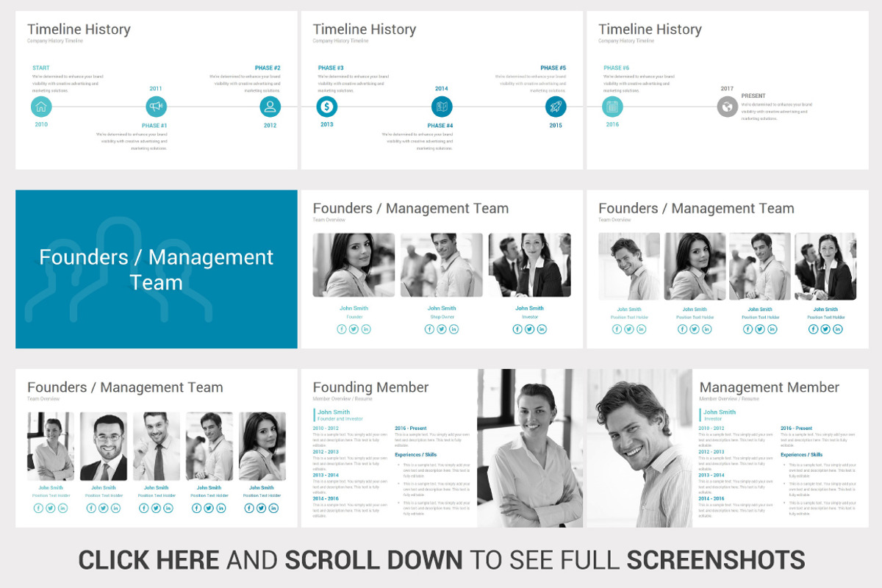This screenshot has height=588, width=882.
Task: Click the Management Member heading
Action: point(769,387)
